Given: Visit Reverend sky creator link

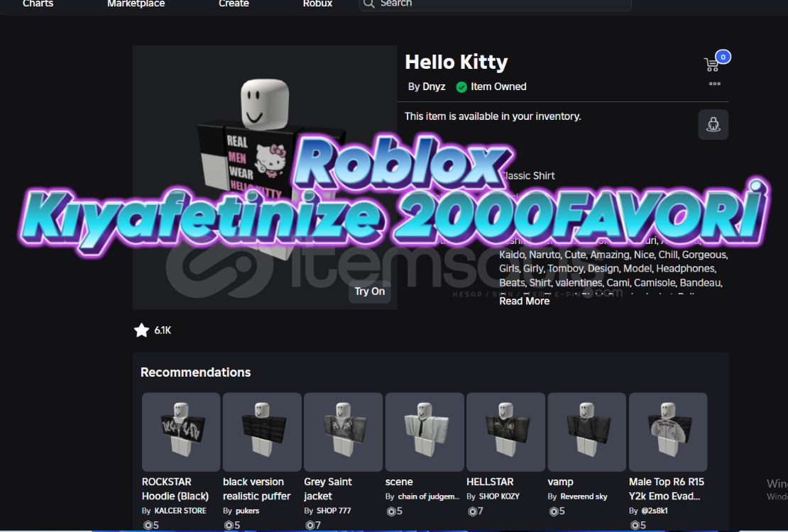Looking at the screenshot, I should click(x=584, y=497).
